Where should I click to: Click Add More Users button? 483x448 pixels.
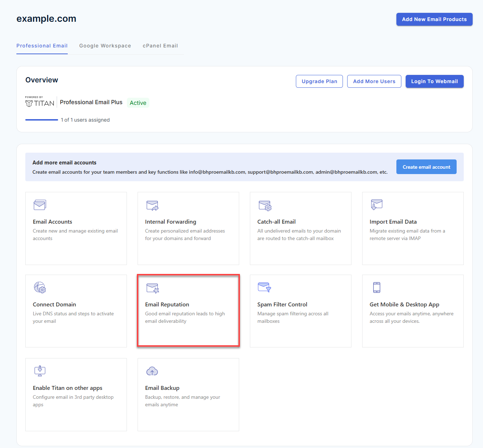pyautogui.click(x=374, y=81)
